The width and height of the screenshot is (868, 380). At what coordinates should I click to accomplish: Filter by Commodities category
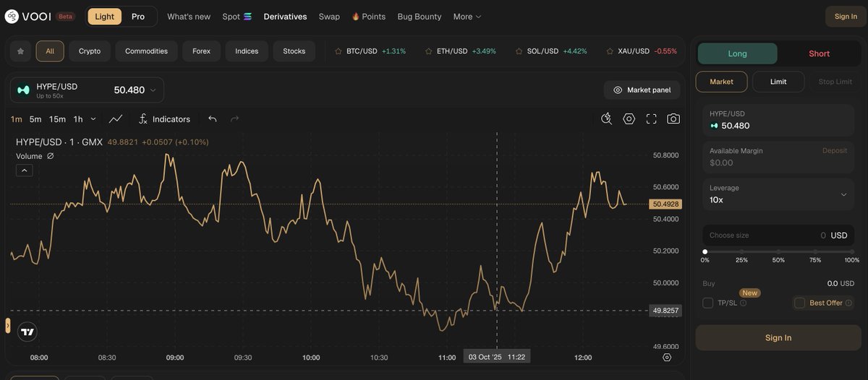146,51
